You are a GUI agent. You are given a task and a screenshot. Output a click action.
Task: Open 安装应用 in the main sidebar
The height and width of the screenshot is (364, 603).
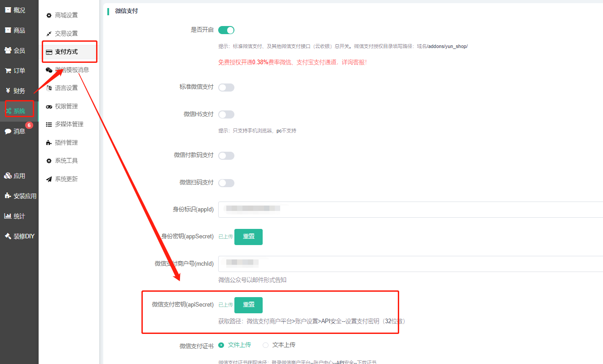(25, 196)
